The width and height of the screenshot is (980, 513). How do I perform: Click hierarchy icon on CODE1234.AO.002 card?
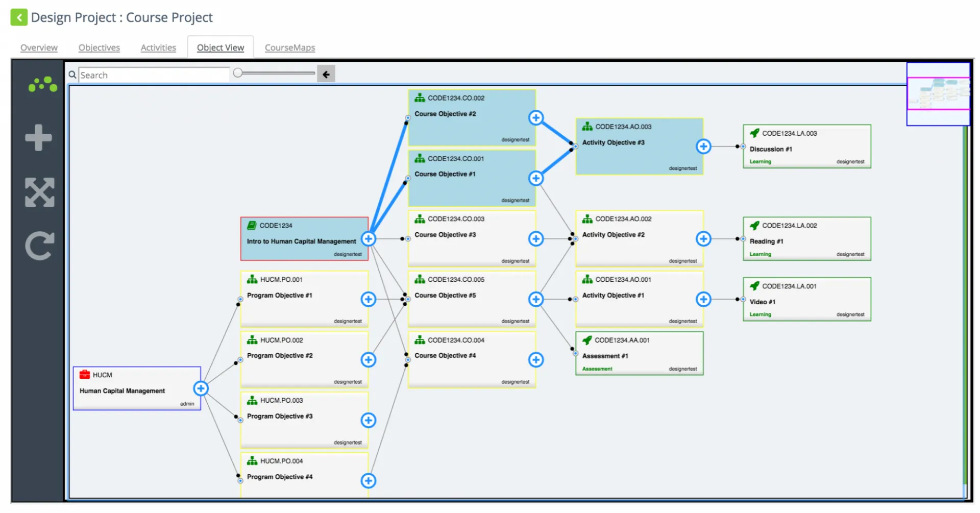coord(587,218)
